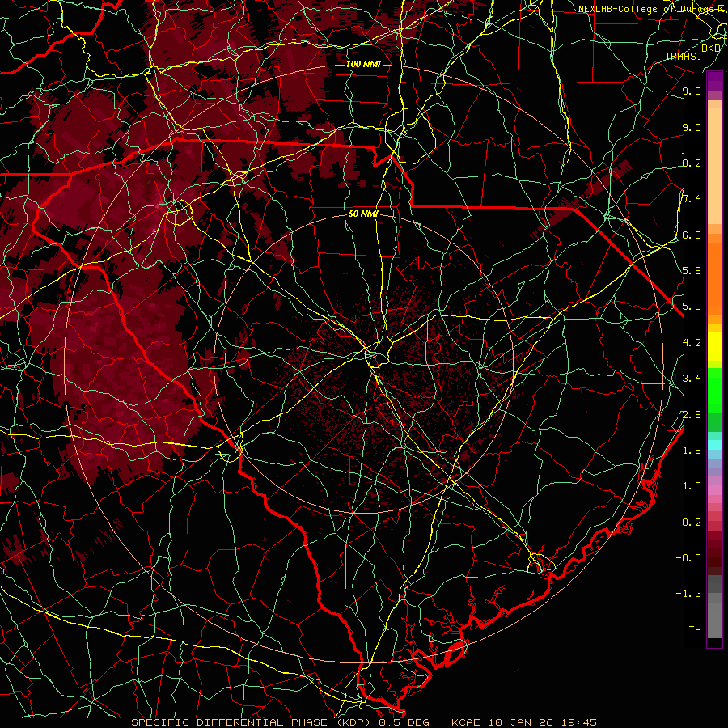This screenshot has height=728, width=728.
Task: Click the 7.4 value on the scale
Action: pos(692,199)
